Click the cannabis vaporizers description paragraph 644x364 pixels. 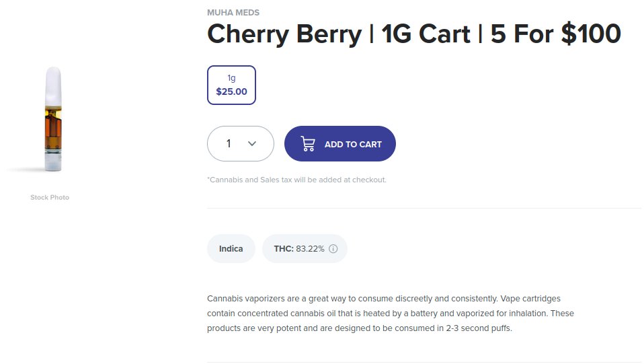pyautogui.click(x=390, y=314)
